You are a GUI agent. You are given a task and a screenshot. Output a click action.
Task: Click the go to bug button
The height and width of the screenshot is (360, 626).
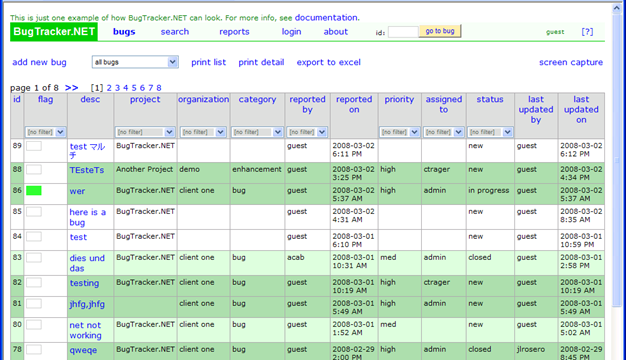pos(440,31)
